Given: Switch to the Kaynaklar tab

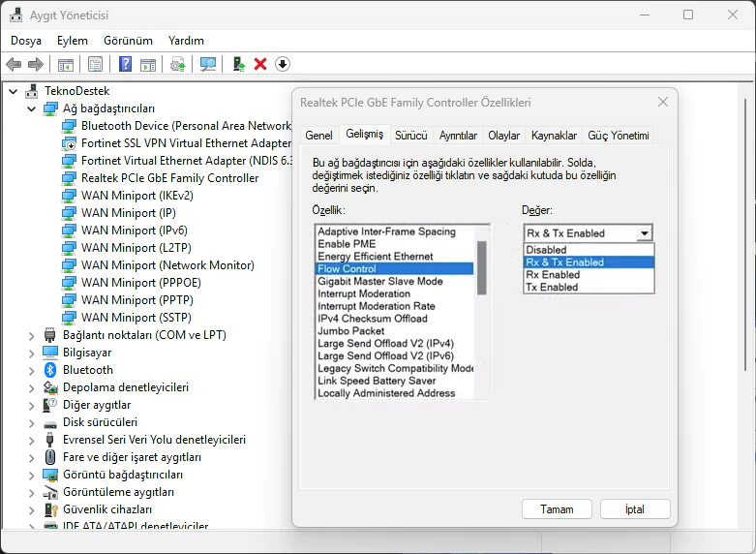Looking at the screenshot, I should pos(554,136).
